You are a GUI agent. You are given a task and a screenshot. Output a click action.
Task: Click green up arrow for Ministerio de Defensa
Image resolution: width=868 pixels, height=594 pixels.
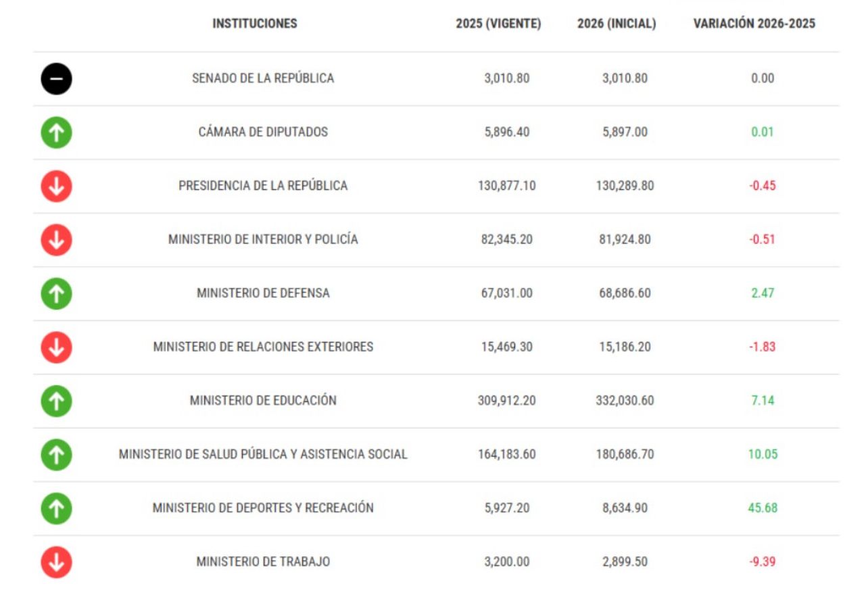pos(56,293)
